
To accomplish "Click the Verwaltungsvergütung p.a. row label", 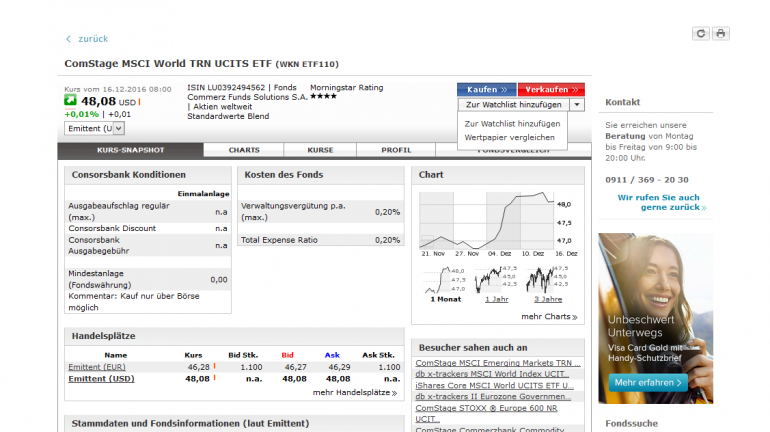I will tap(293, 212).
